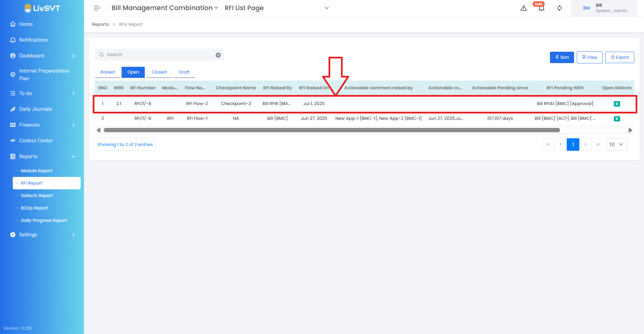Viewport: 644px width, 334px height.
Task: Collapse the Reports submenu chevron
Action: click(74, 156)
